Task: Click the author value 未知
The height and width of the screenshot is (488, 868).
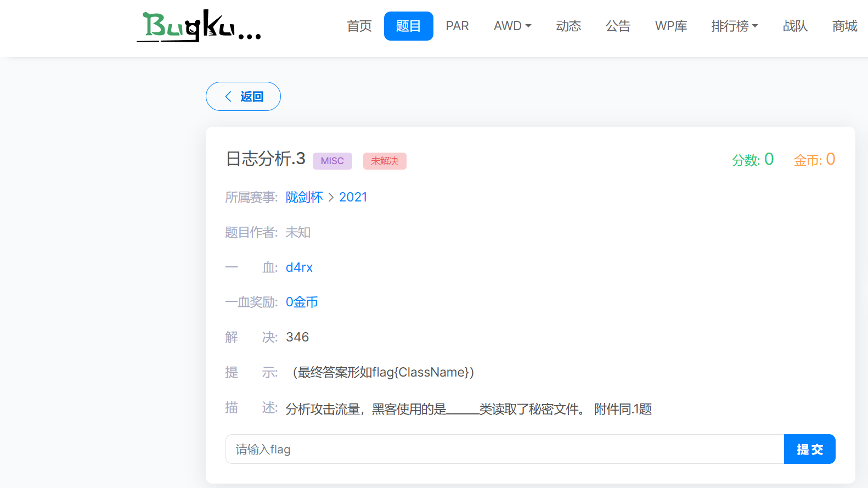Action: [298, 232]
